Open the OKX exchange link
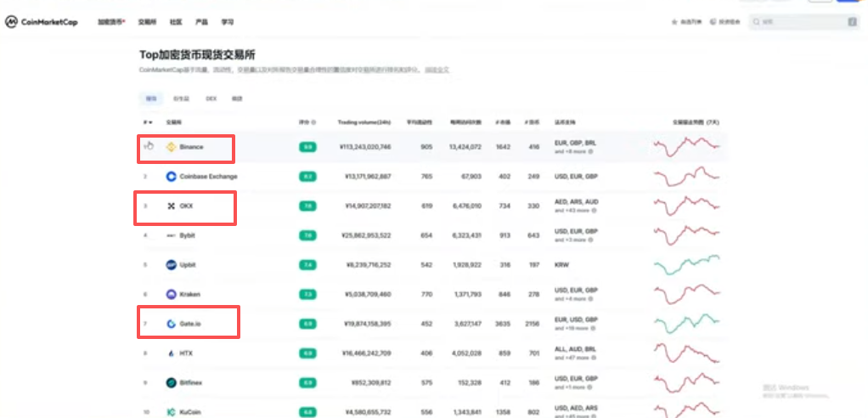 (x=187, y=206)
